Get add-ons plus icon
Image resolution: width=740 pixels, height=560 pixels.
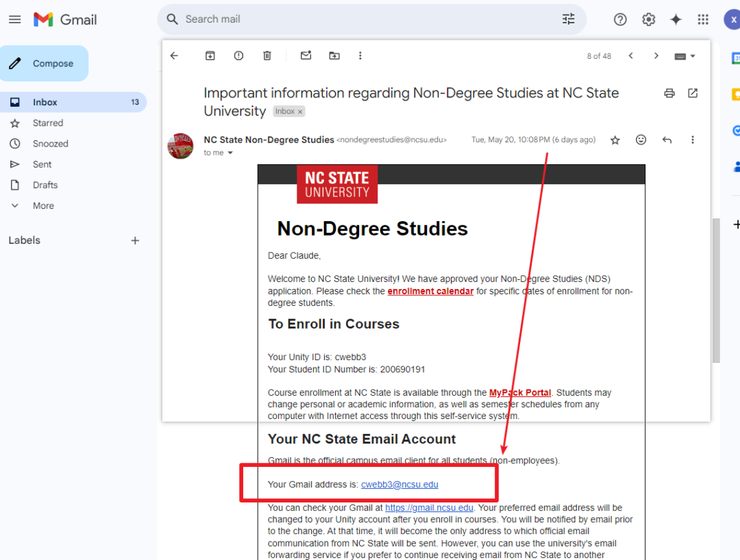tap(736, 225)
